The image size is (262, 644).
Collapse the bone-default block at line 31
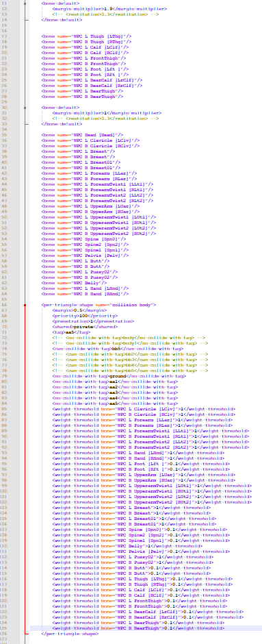(x=25, y=108)
